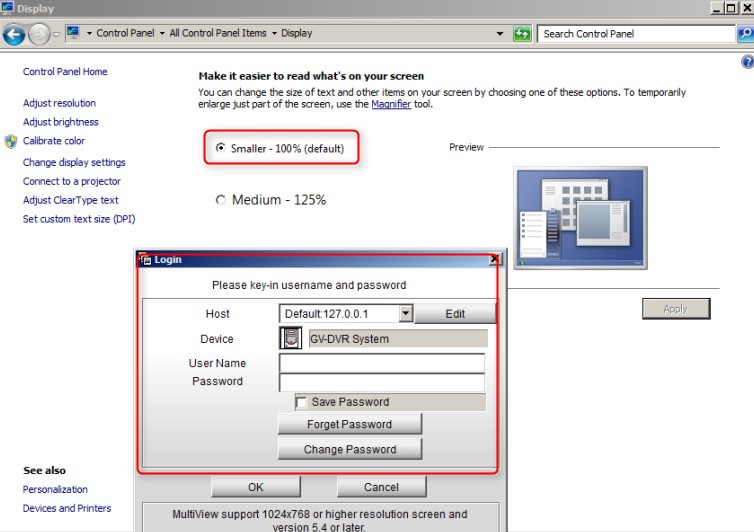Expand All Control Panel Items breadcrumb arrow
The image size is (754, 532).
tap(162, 33)
